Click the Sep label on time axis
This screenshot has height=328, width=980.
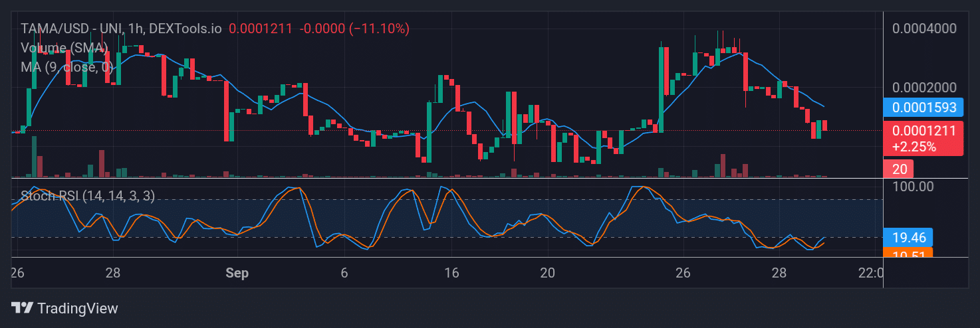pyautogui.click(x=237, y=273)
